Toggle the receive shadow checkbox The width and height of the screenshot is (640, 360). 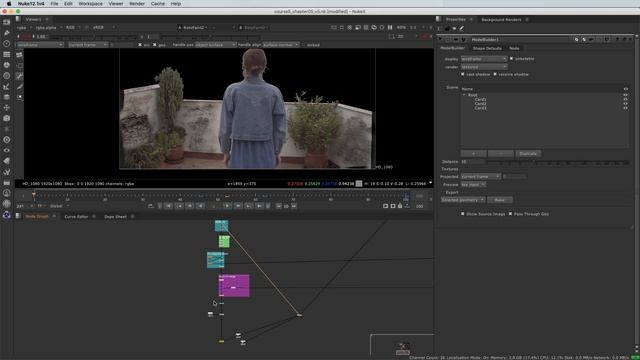[x=495, y=74]
